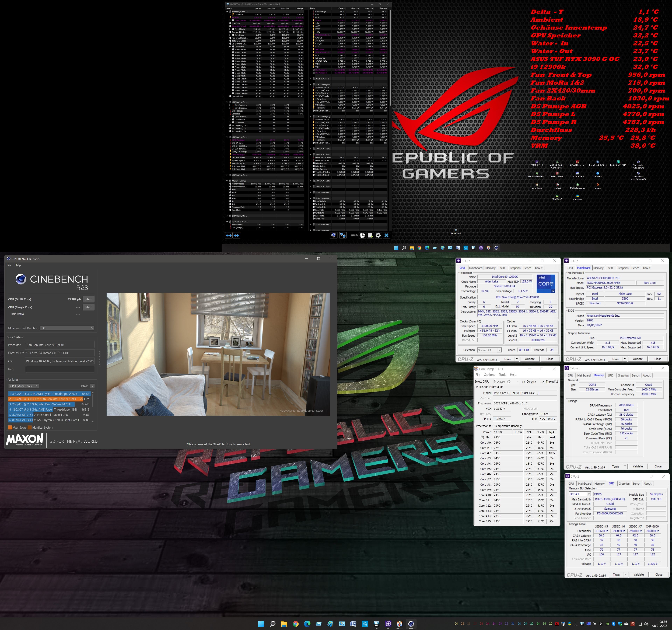Open HWiNFO settings gear
Screen dimensions: 672x630
tap(379, 235)
